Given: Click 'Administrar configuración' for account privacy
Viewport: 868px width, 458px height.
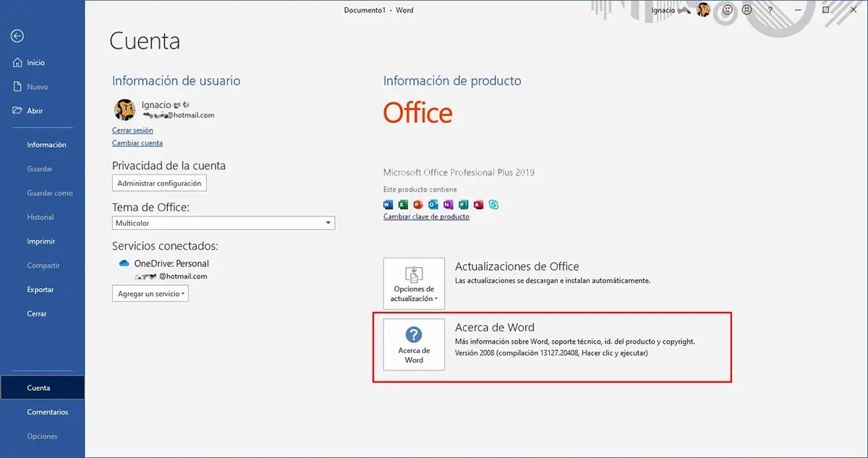Looking at the screenshot, I should click(x=159, y=182).
